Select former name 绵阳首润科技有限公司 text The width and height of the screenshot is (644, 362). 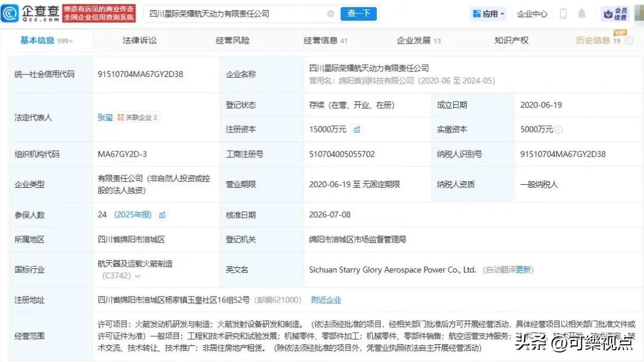(x=376, y=81)
